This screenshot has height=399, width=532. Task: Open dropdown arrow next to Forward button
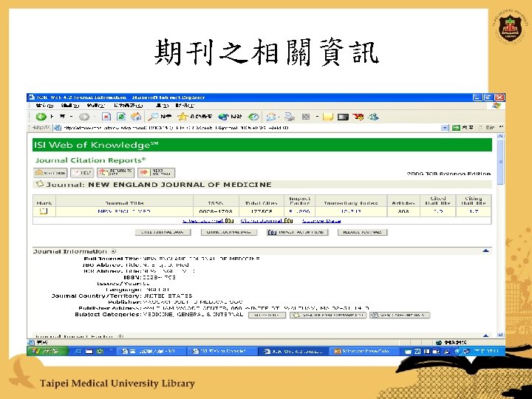pyautogui.click(x=95, y=117)
